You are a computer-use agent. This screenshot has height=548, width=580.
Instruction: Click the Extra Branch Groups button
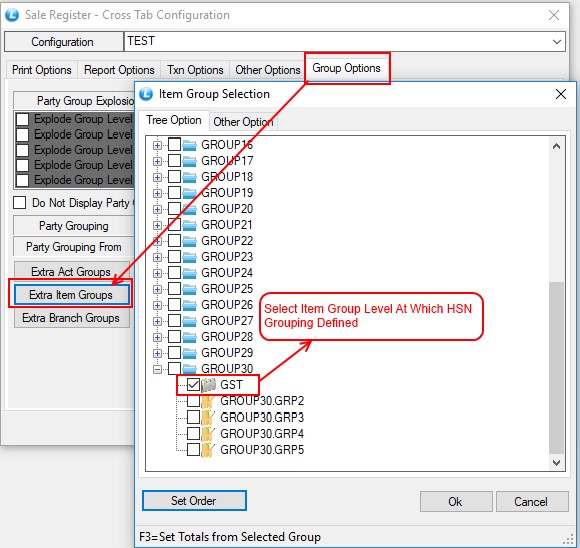pyautogui.click(x=72, y=318)
